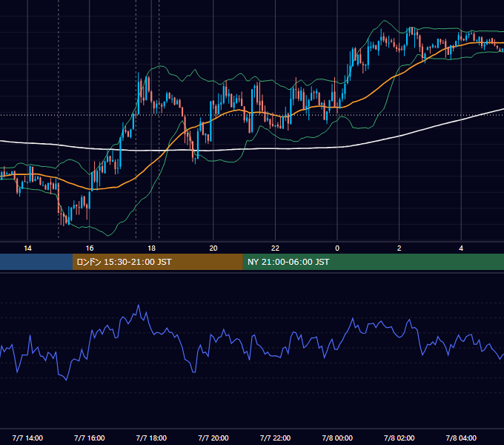Select the London 15:30-21:00 JST session bar
The width and height of the screenshot is (504, 445).
tap(157, 262)
